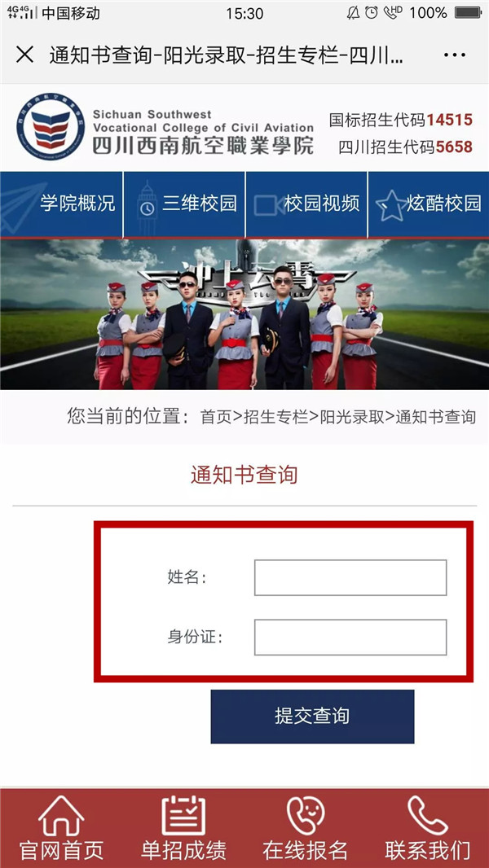The width and height of the screenshot is (489, 868).
Task: Tap the 在线报名 phone-face icon
Action: coord(305,815)
